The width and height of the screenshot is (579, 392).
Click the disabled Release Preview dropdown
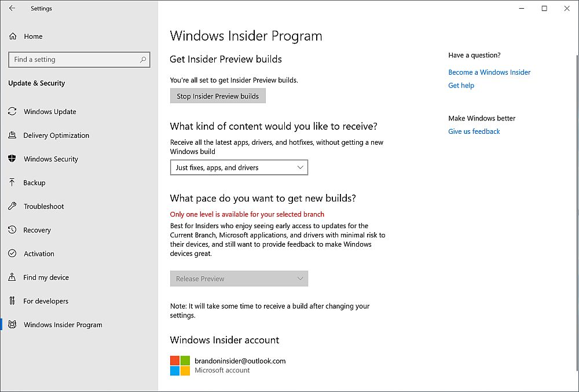(x=239, y=279)
